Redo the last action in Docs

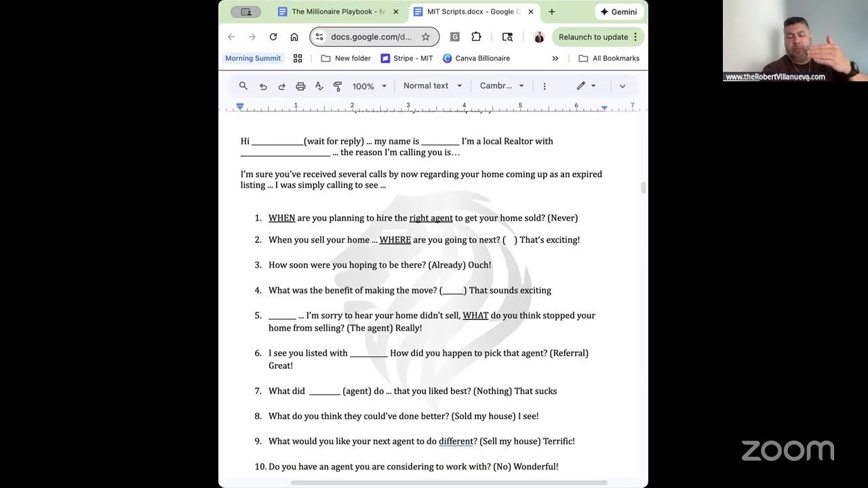point(281,86)
